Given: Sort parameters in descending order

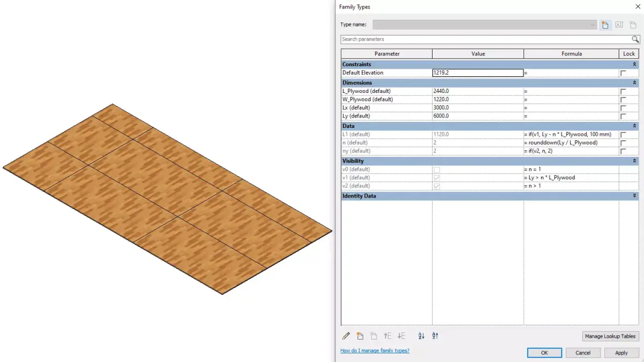Looking at the screenshot, I should [x=435, y=336].
